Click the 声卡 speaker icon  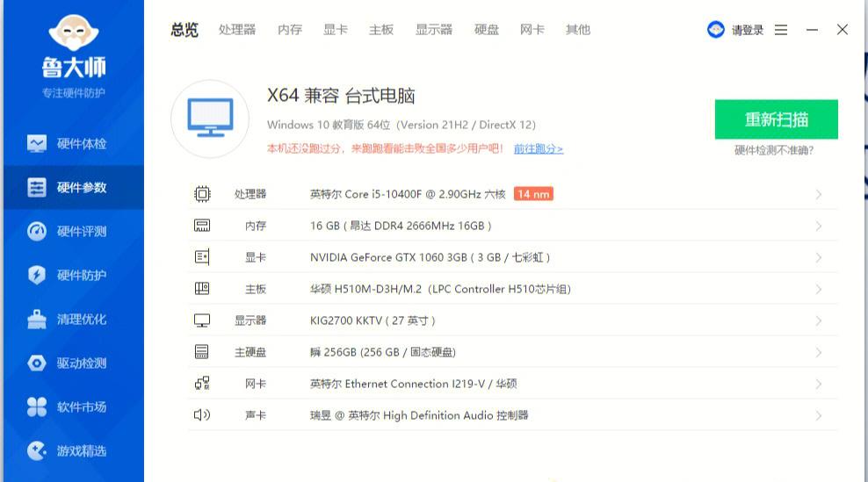(202, 415)
